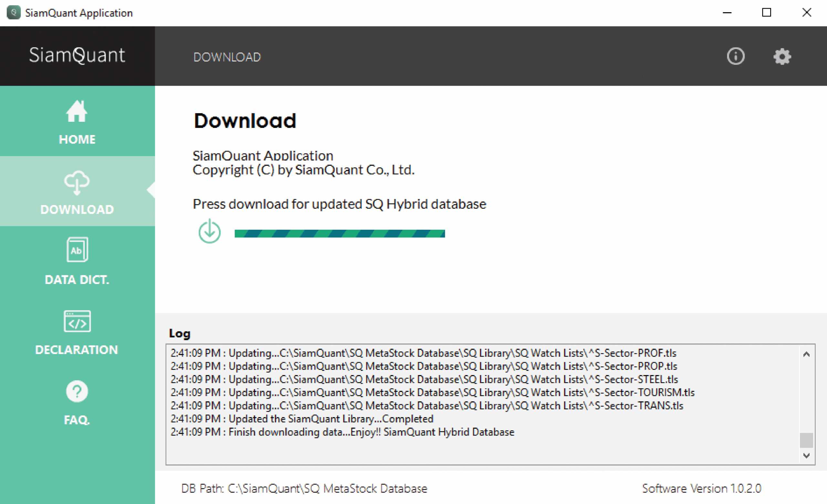Select the HOME menu label

point(77,139)
